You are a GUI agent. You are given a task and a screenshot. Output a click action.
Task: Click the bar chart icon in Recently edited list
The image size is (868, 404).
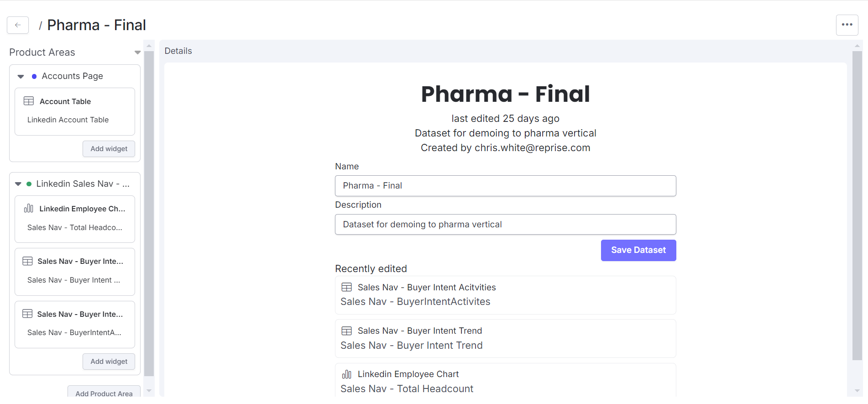pyautogui.click(x=347, y=374)
